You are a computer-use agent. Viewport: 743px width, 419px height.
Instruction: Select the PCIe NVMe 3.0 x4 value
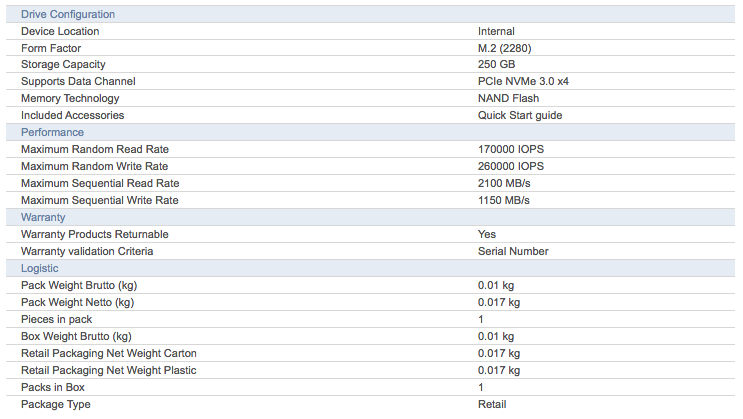523,82
